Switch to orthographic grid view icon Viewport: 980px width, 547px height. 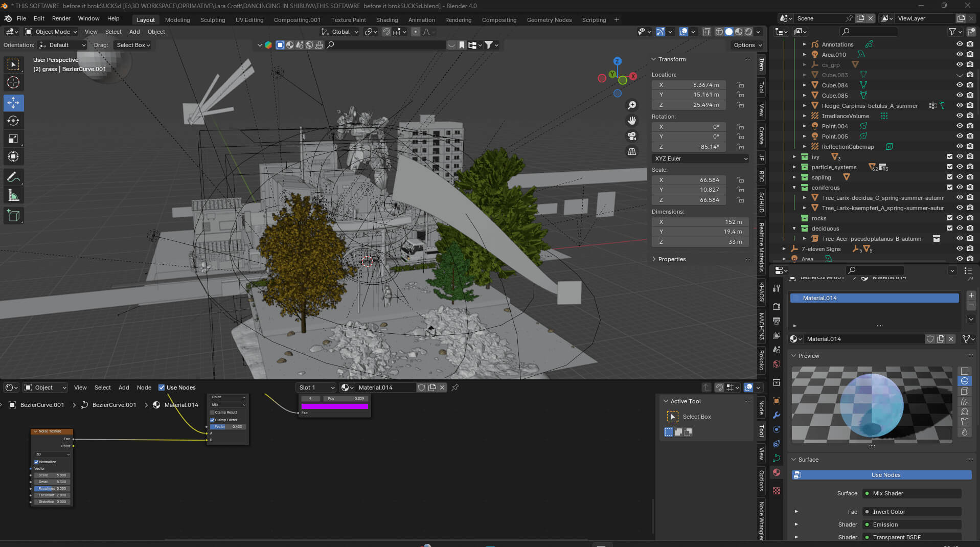[x=632, y=152]
